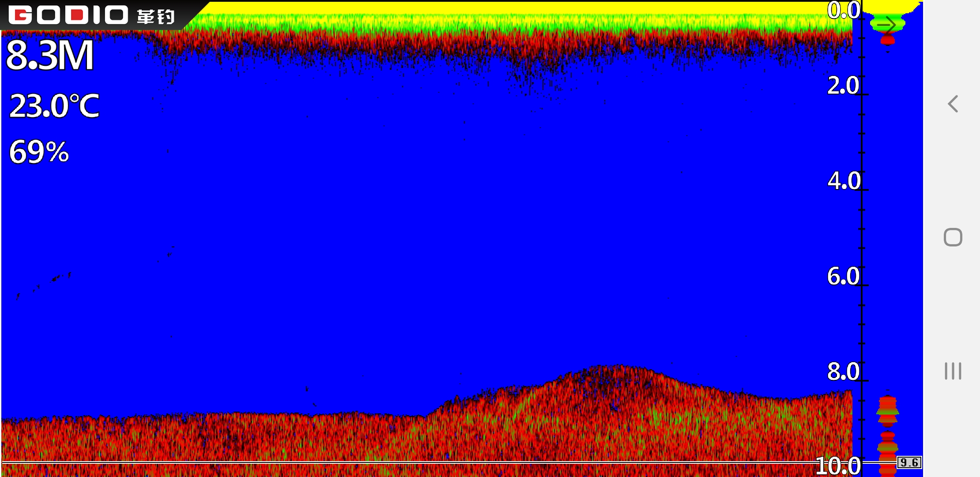980x477 pixels.
Task: Tap the 8.3M depth reading
Action: coord(50,55)
